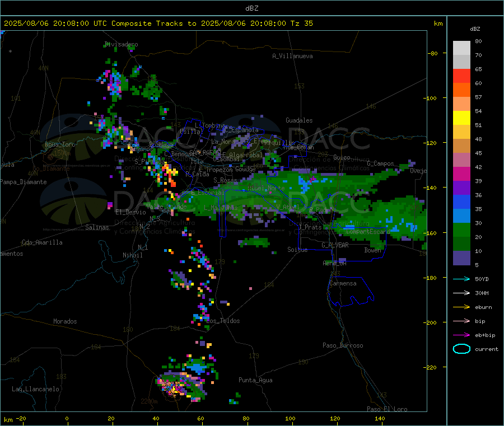The height and width of the screenshot is (426, 504).
Task: Click the white 30HM arrow in legend
Action: [461, 293]
